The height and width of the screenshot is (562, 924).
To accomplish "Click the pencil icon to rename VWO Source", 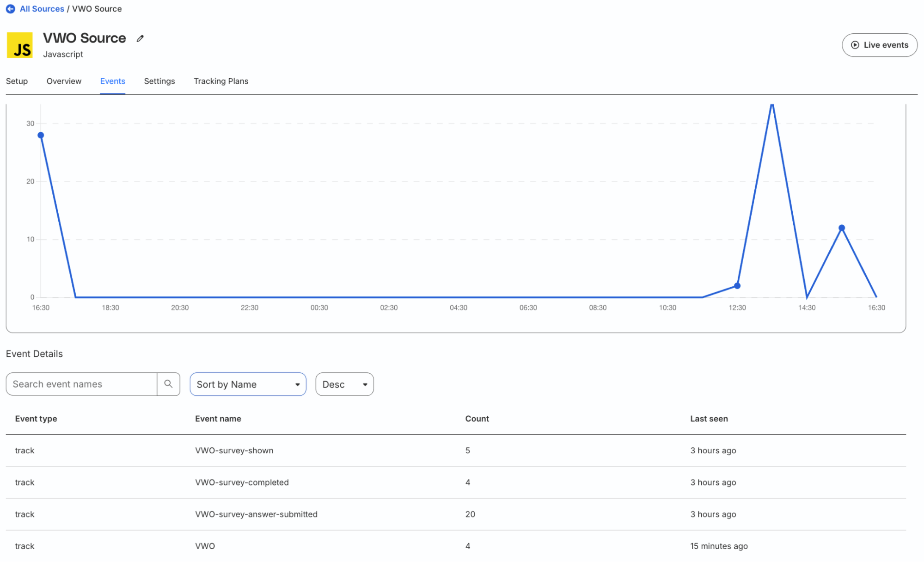I will click(140, 38).
